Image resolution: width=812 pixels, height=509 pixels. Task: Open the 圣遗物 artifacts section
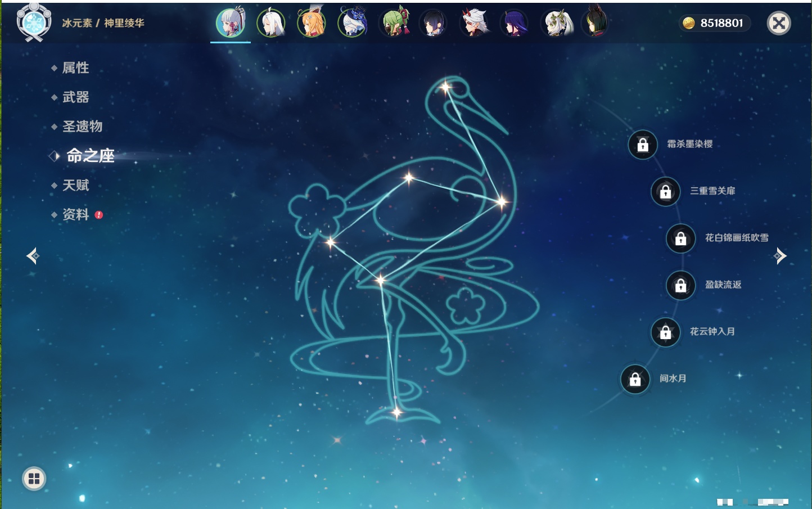[82, 127]
